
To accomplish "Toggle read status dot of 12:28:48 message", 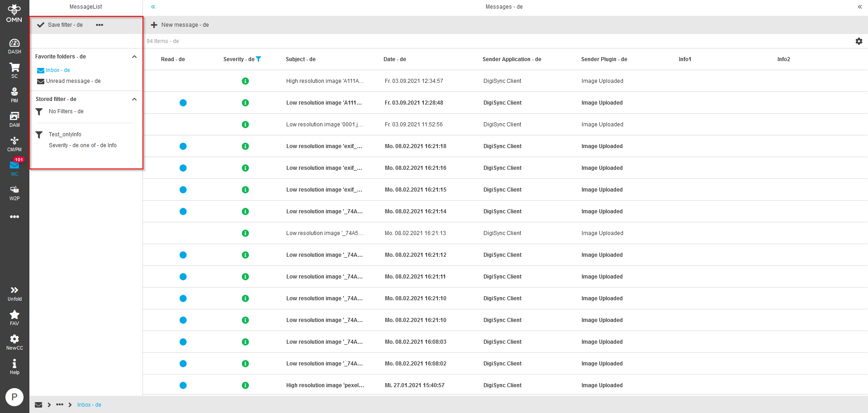I will 183,103.
